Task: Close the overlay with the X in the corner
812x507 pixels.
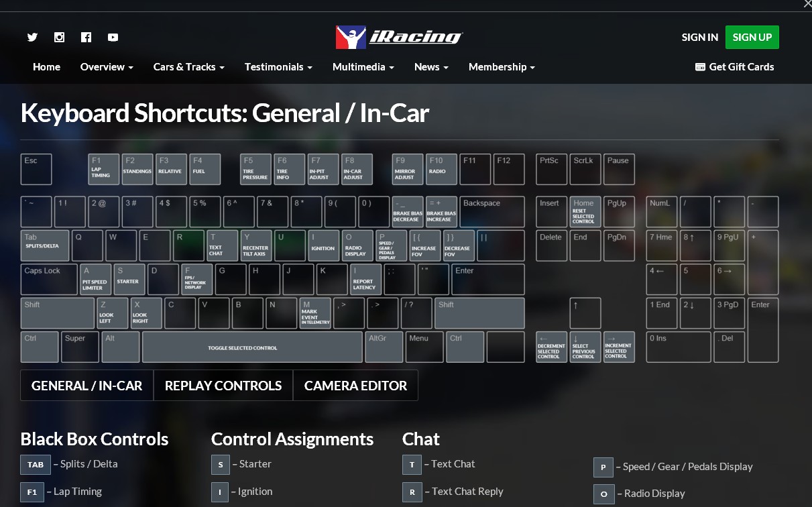Action: [x=807, y=4]
